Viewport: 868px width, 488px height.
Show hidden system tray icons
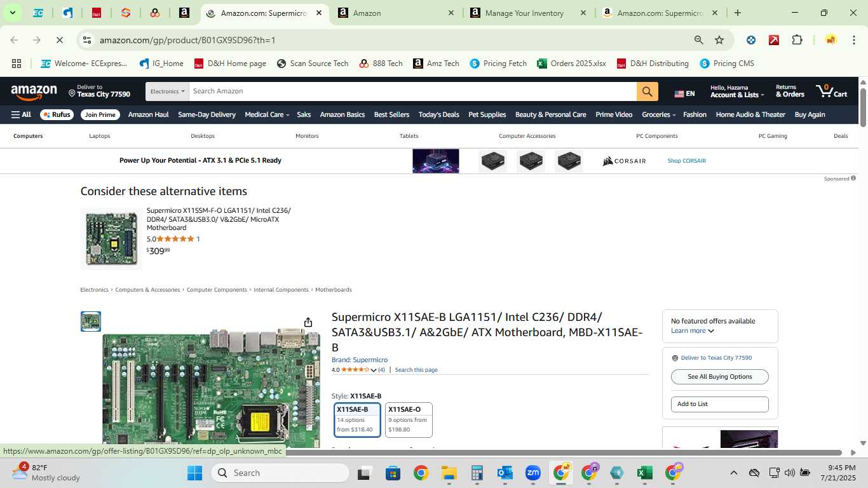(x=733, y=473)
